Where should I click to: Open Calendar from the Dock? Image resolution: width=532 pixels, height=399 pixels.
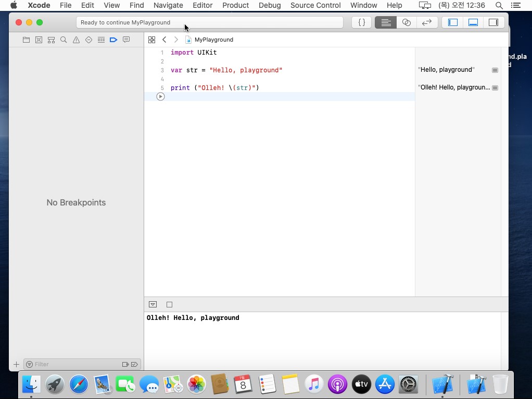point(243,384)
